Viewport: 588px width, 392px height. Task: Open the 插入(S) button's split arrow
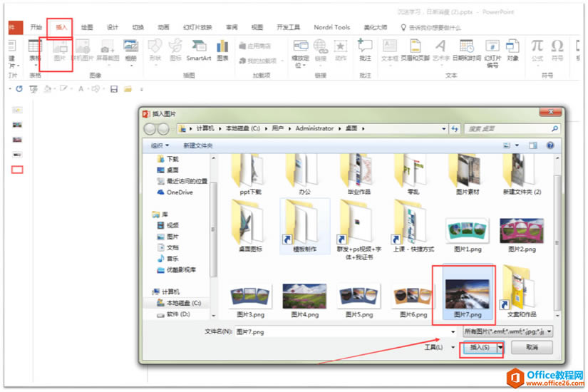500,348
